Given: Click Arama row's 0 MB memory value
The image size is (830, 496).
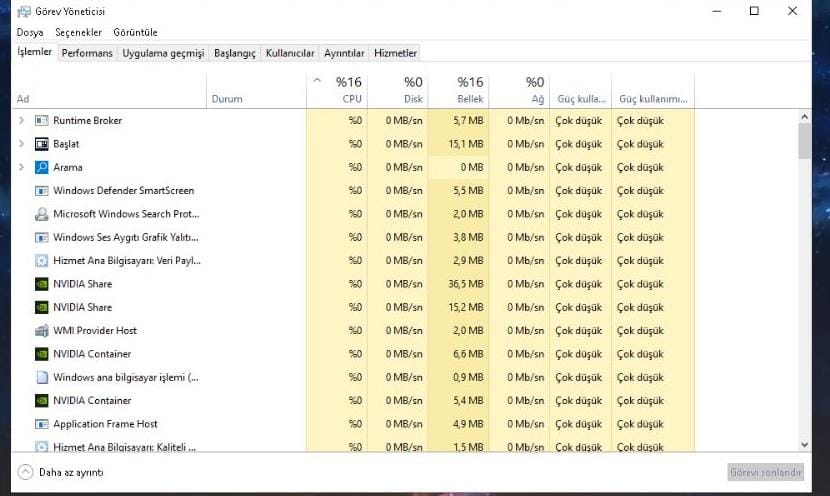Looking at the screenshot, I should click(x=472, y=167).
